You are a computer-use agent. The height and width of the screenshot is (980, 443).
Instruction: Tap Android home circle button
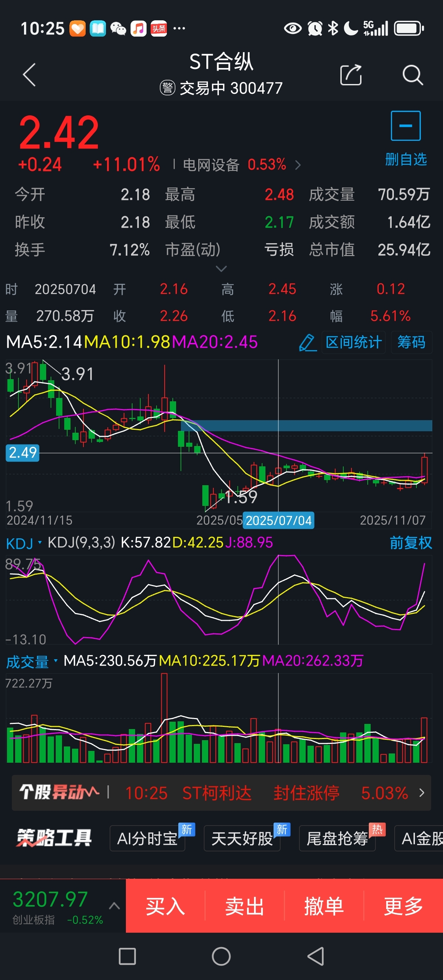tap(221, 956)
